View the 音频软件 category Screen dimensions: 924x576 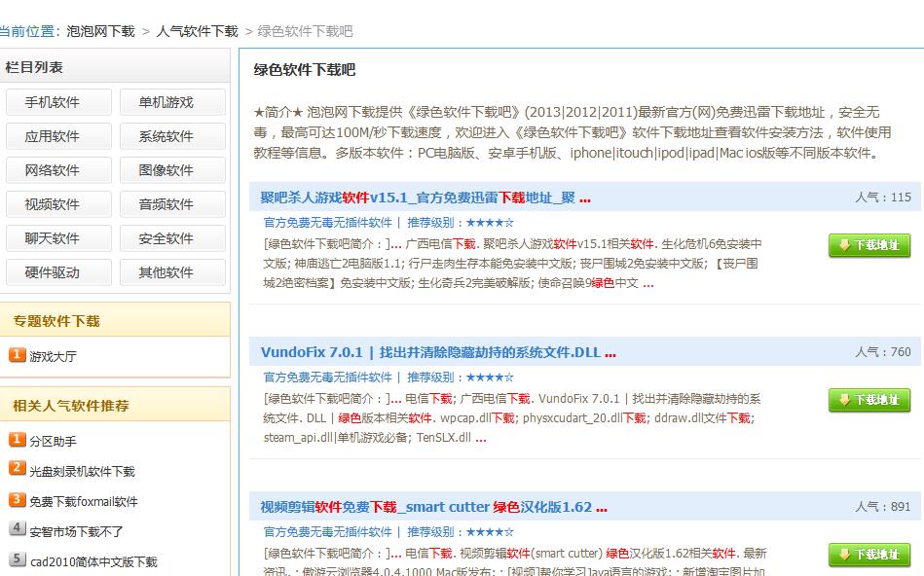[172, 205]
